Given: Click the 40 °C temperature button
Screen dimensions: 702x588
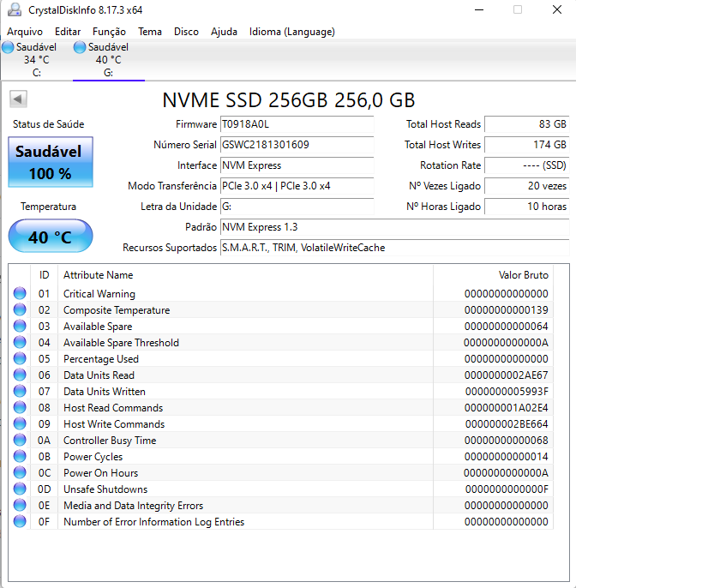Looking at the screenshot, I should coord(51,236).
